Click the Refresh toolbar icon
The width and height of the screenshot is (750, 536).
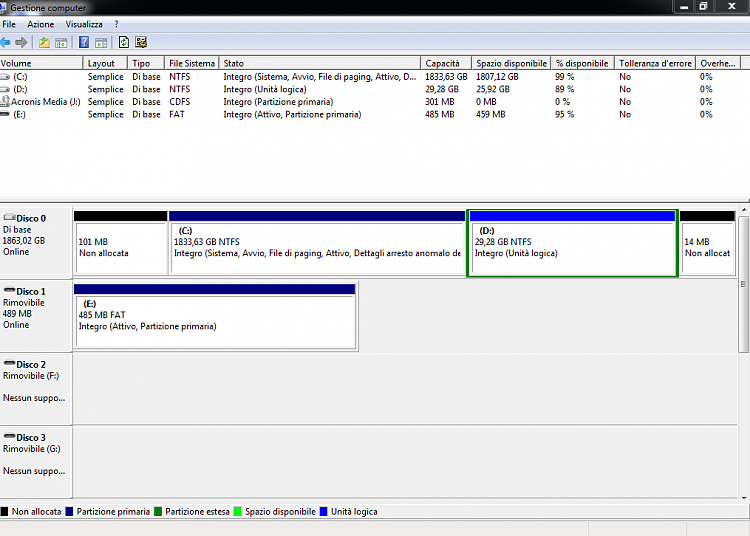coord(124,43)
